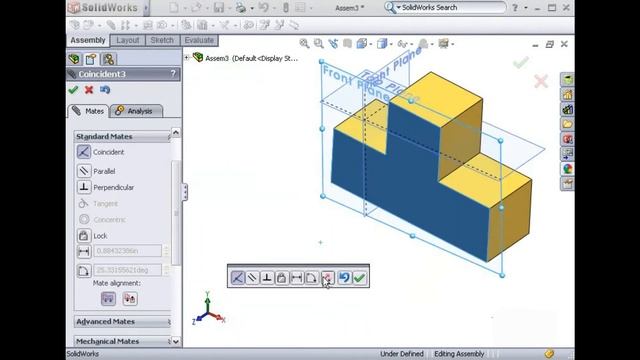Switch to the Mates tab
This screenshot has width=640, height=360.
tap(88, 111)
